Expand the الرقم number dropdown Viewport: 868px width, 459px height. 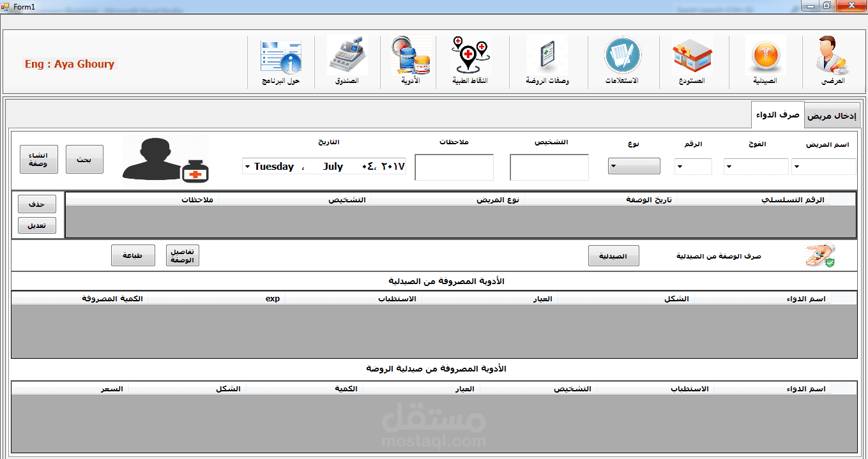pos(680,167)
